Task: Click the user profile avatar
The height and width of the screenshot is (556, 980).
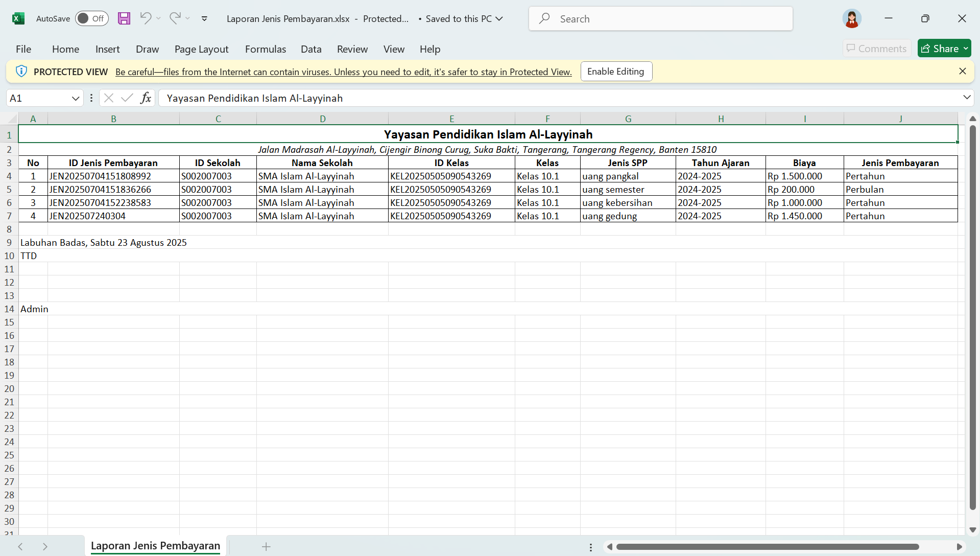Action: (x=851, y=18)
